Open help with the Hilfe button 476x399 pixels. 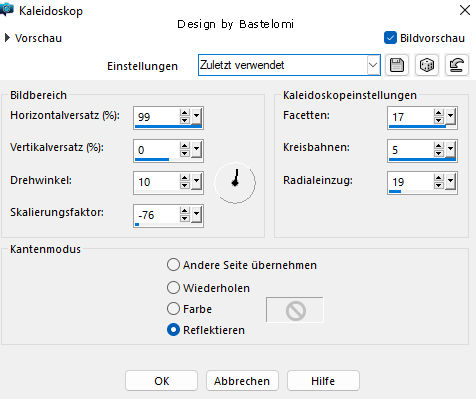click(x=323, y=380)
